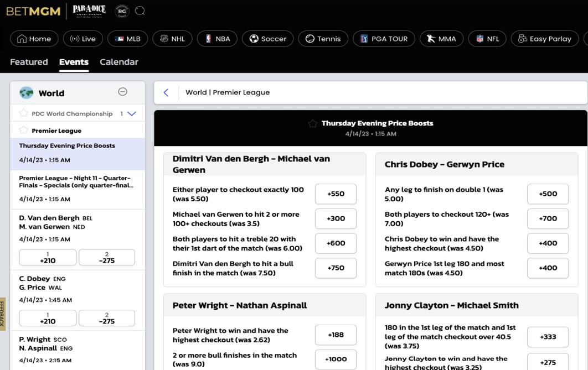Select the NFL sport pill
This screenshot has height=370, width=588.
pos(487,39)
